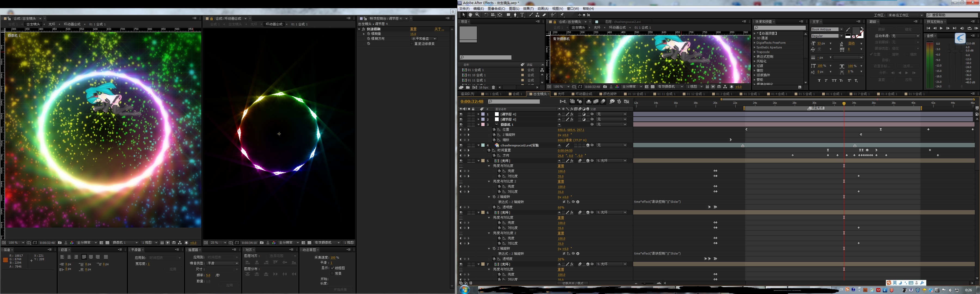Viewport: 980px width, 294px height.
Task: Expand the Trapcode effects category
Action: 755,52
